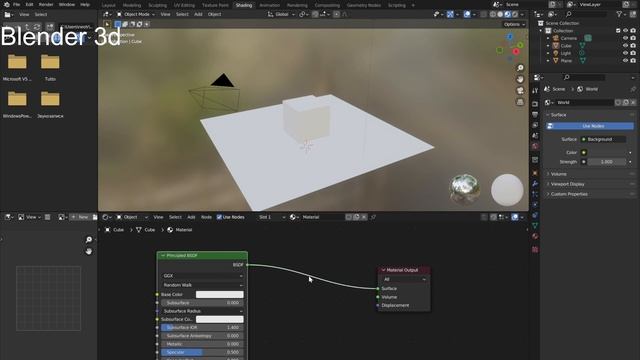The width and height of the screenshot is (640, 360).
Task: Select the wireframe shading mode icon
Action: (493, 14)
